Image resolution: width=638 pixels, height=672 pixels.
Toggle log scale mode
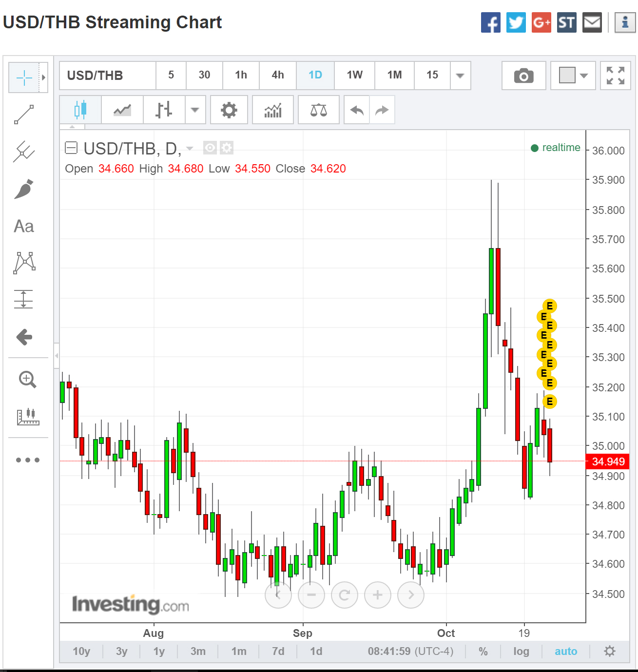[521, 651]
